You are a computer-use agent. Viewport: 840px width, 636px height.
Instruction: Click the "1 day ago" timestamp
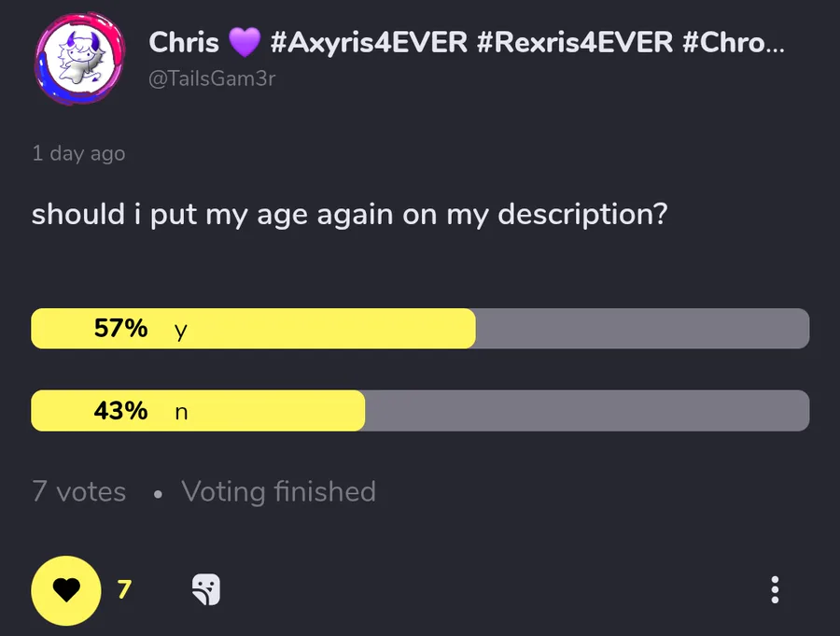click(78, 153)
